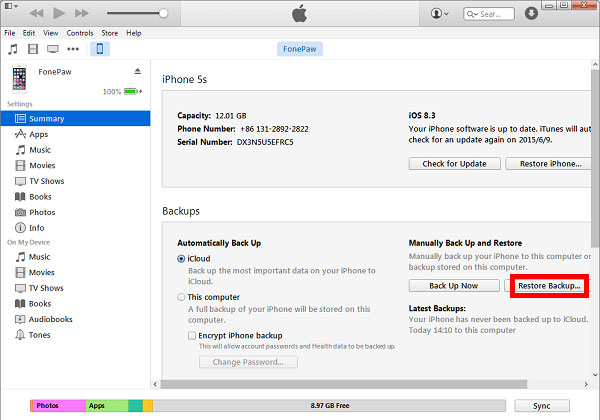The height and width of the screenshot is (420, 600).
Task: Open the downloads arrow icon
Action: coord(531,13)
